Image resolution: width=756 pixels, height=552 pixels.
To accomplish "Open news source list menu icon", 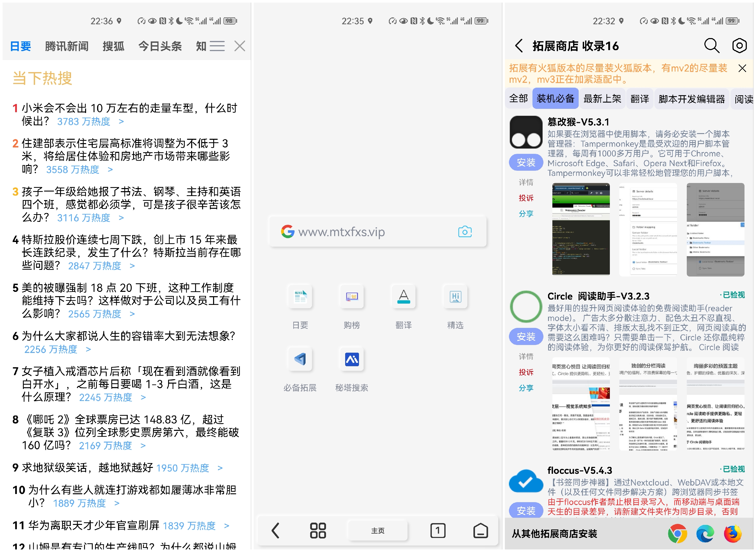I will click(x=217, y=46).
